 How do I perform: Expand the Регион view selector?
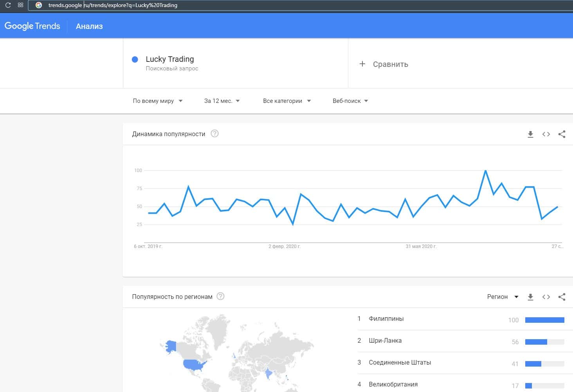tap(503, 297)
